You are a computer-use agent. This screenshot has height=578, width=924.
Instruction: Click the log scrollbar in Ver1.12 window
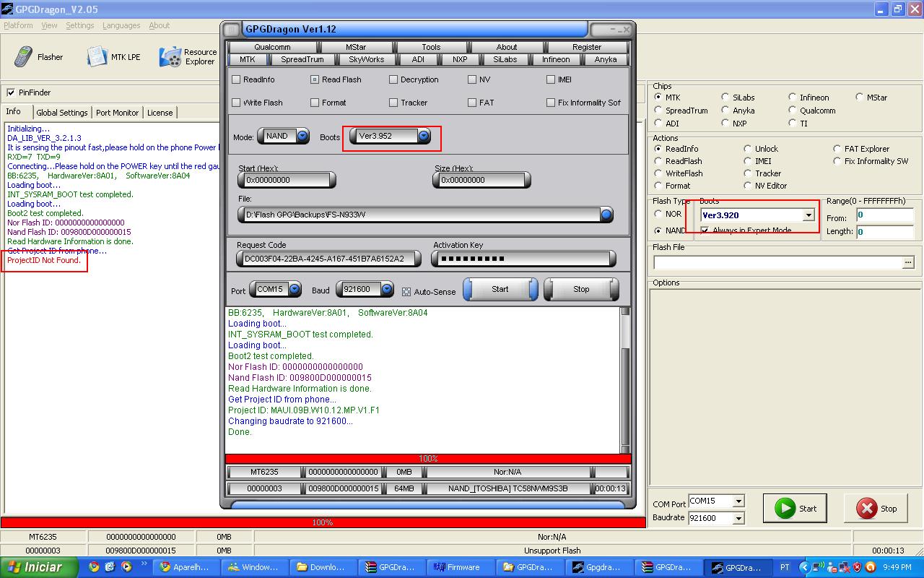click(625, 379)
